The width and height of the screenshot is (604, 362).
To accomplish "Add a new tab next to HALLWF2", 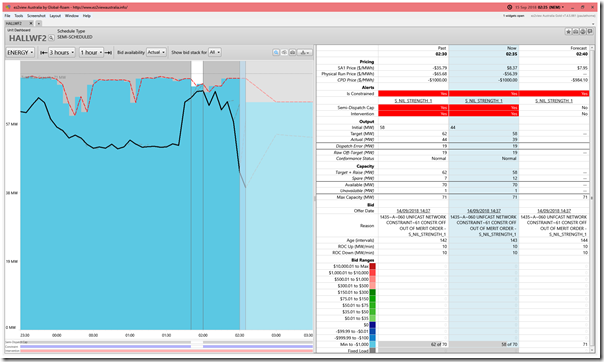I will 39,23.
